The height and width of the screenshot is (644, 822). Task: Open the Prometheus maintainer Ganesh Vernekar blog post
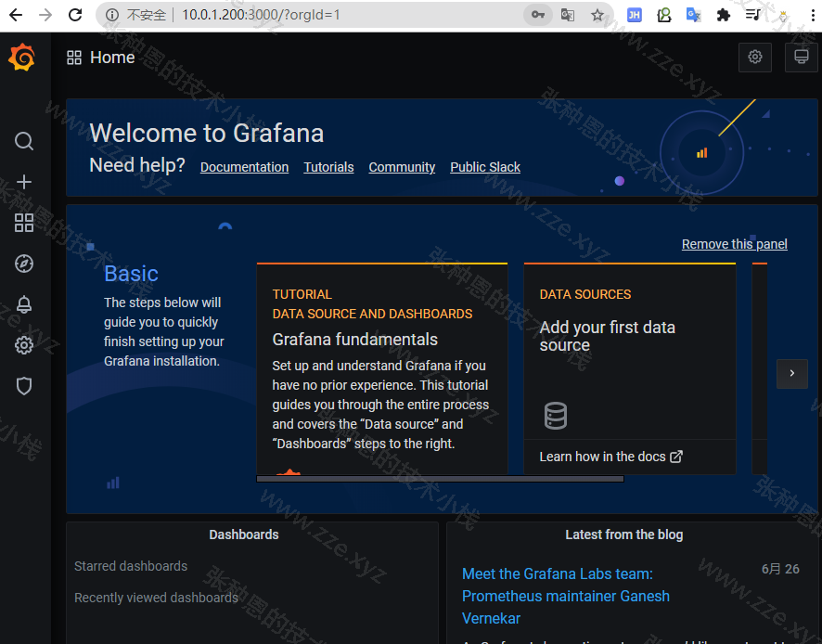[x=566, y=597]
